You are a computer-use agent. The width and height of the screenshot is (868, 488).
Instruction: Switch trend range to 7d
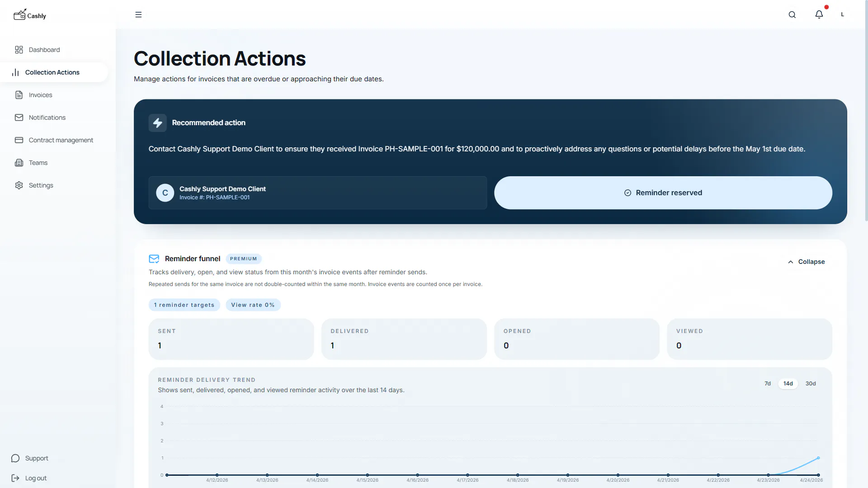click(x=768, y=384)
